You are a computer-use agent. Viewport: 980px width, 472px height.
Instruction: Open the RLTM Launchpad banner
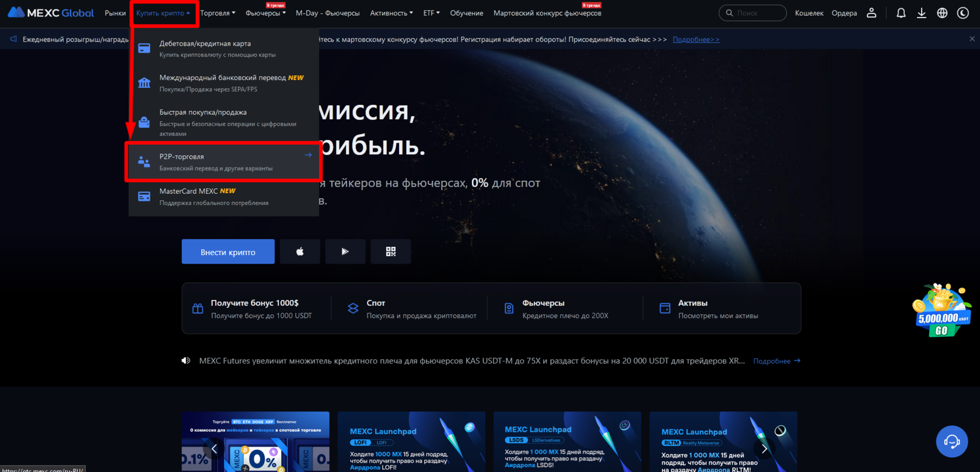(723, 442)
